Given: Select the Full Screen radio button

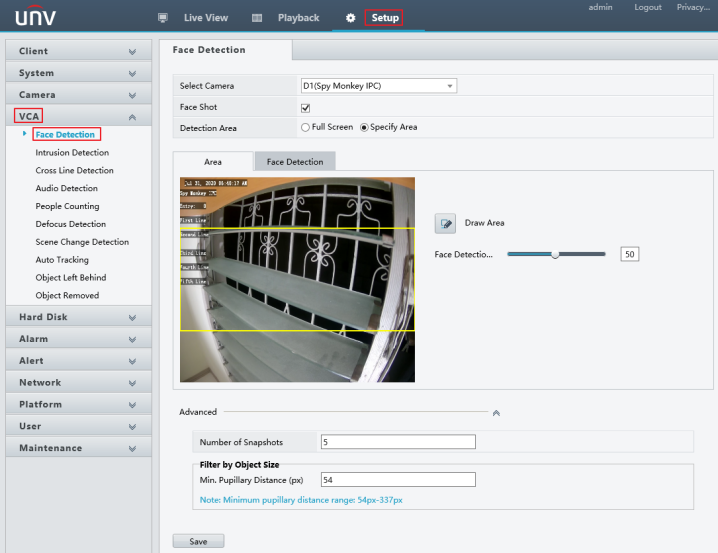Looking at the screenshot, I should (305, 127).
